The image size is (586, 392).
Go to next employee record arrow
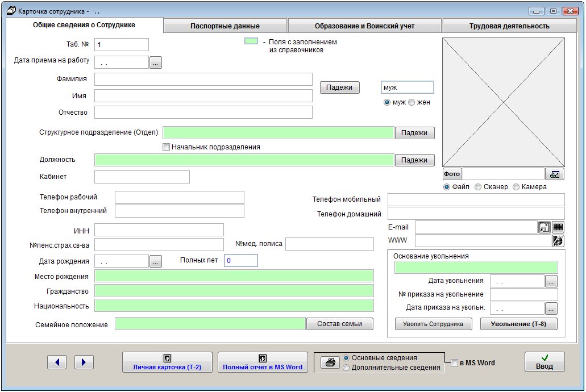tap(84, 362)
